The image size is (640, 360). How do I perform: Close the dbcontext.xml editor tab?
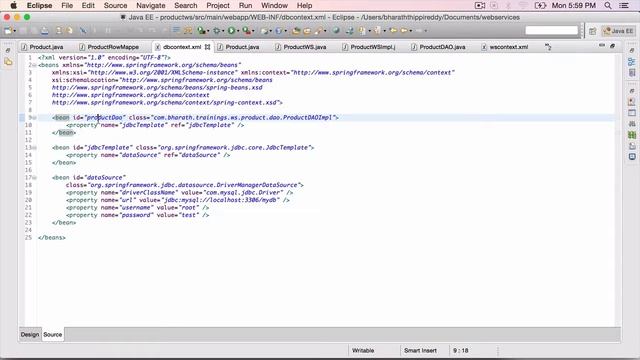207,47
